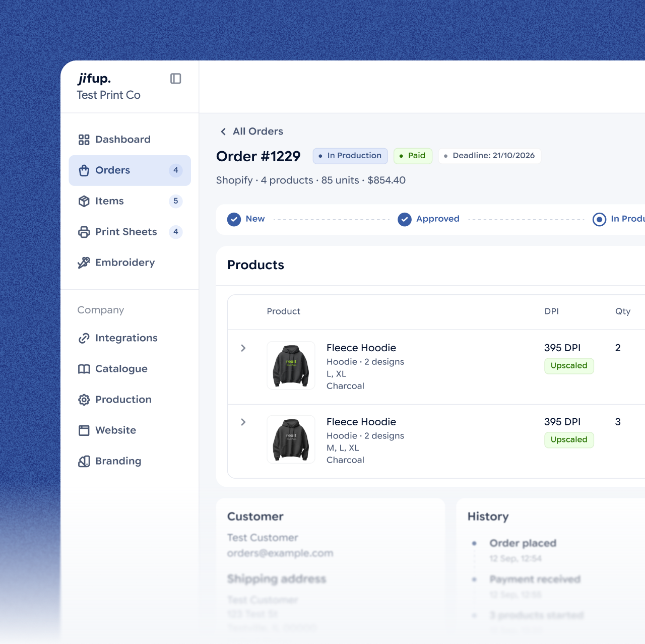Image resolution: width=645 pixels, height=644 pixels.
Task: Collapse the sidebar with the panel icon
Action: coord(175,79)
